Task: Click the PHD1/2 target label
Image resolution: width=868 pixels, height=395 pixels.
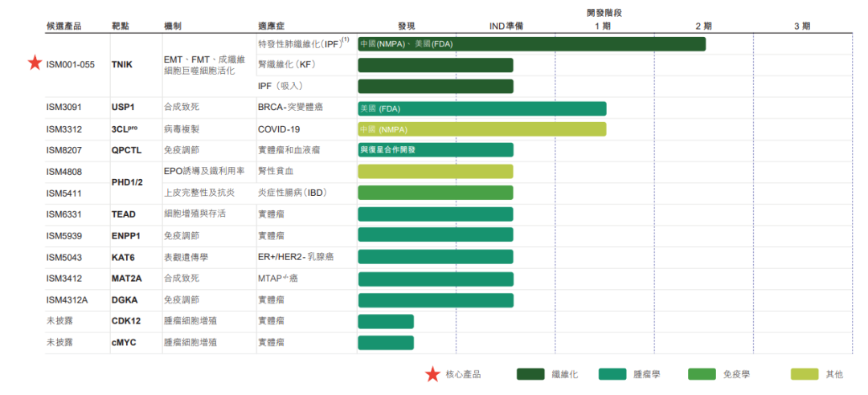Action: pyautogui.click(x=129, y=182)
